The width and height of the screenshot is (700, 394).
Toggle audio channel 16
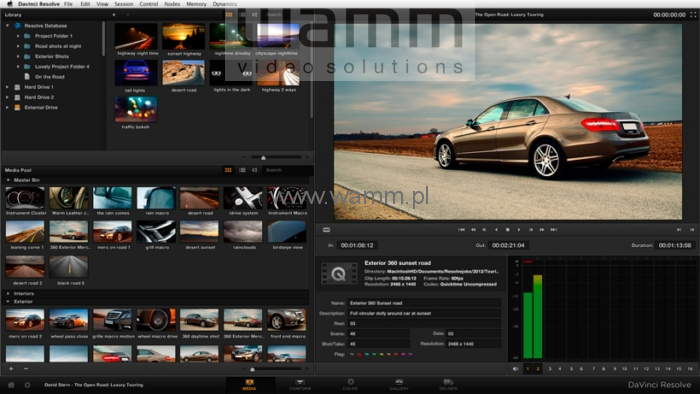[690, 369]
